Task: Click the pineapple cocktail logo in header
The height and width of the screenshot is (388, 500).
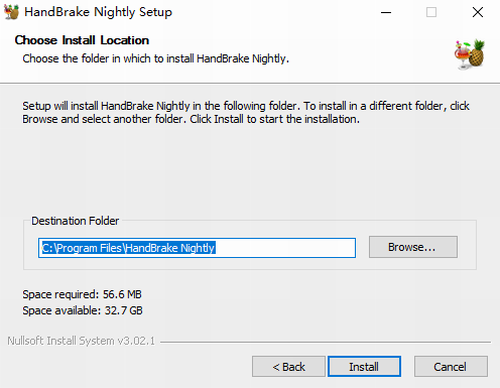Action: tap(470, 54)
